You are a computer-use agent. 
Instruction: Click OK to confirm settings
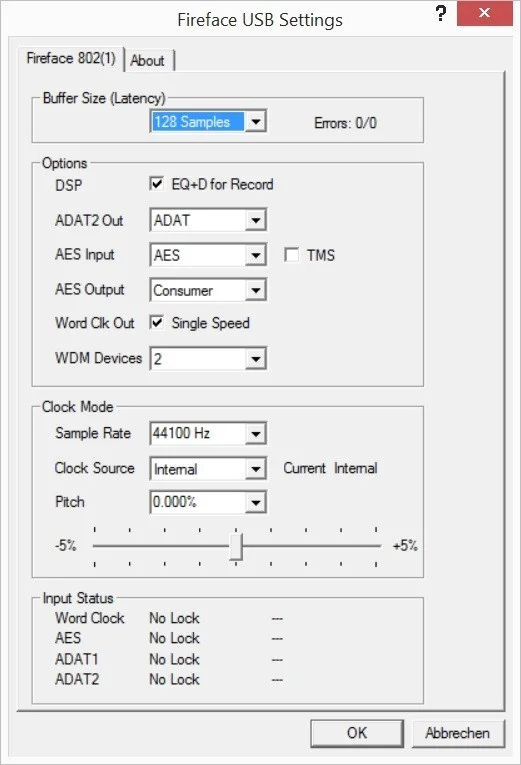point(357,733)
